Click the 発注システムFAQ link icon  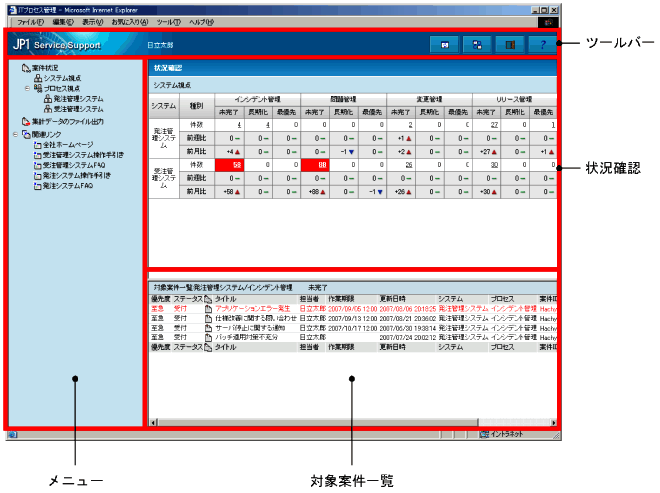click(38, 186)
